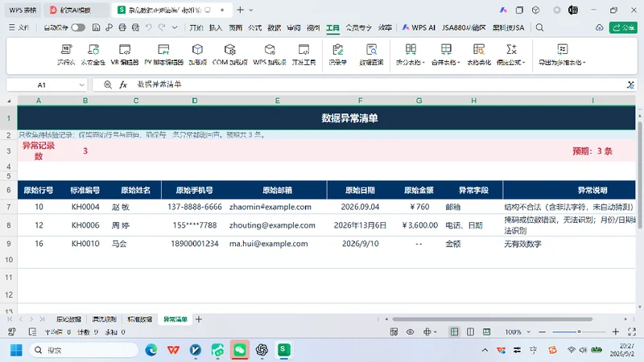Click the horizontal scrollbar
This screenshot has width=644, height=362.
492,319
